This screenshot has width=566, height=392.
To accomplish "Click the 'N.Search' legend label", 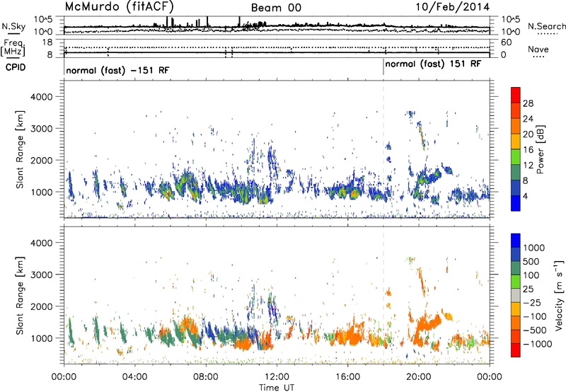I will (x=546, y=26).
